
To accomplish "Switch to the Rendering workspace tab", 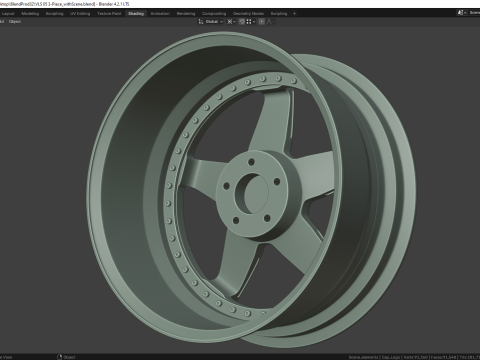I will [186, 14].
